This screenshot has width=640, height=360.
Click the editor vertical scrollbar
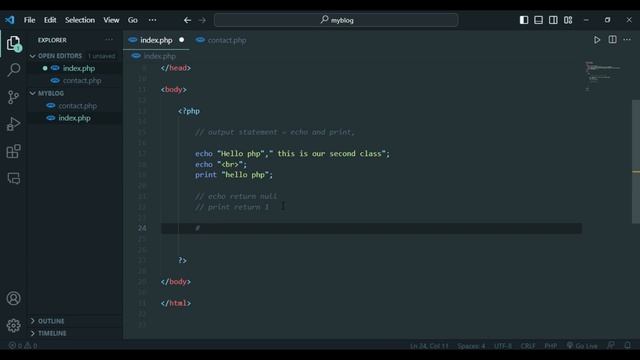pyautogui.click(x=636, y=162)
